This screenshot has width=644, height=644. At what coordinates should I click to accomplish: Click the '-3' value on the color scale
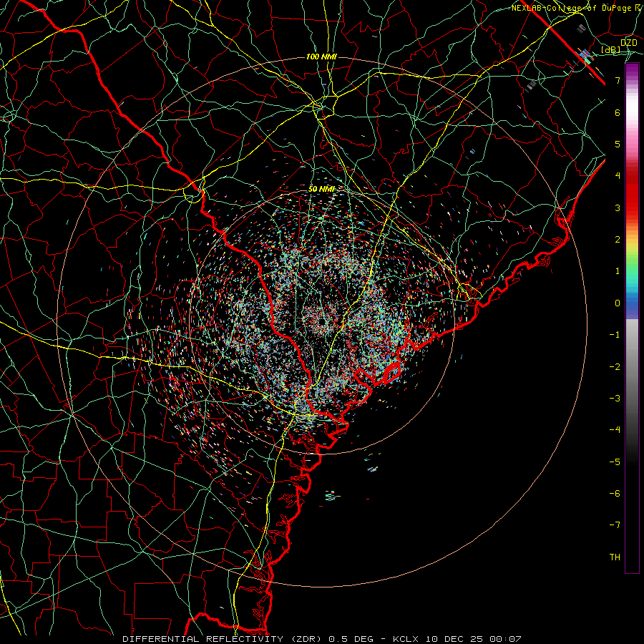(615, 399)
